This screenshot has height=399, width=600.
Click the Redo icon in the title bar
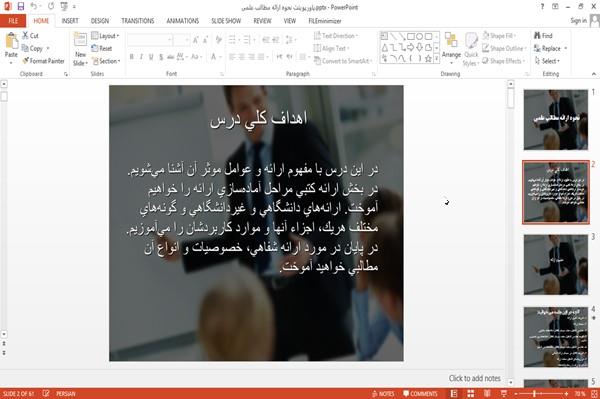coord(51,7)
